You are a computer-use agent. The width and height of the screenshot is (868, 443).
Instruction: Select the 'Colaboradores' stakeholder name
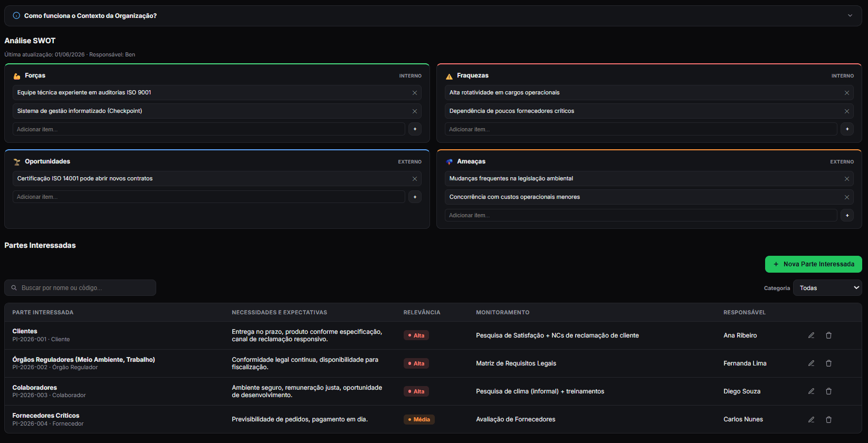35,388
